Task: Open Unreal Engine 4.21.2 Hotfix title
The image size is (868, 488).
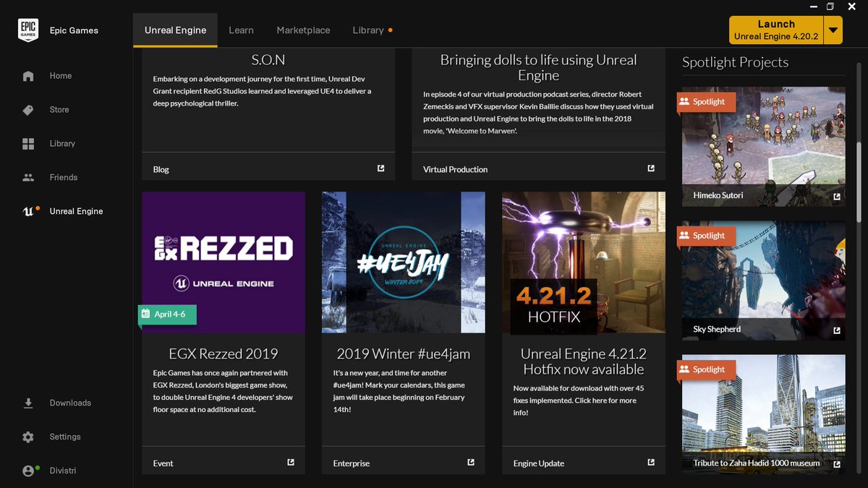Action: [584, 361]
